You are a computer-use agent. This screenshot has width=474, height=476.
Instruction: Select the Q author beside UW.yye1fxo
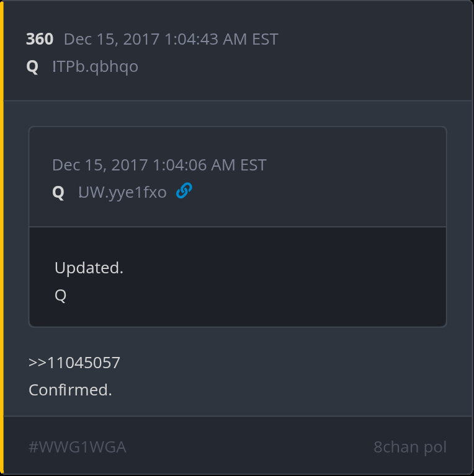pyautogui.click(x=58, y=193)
